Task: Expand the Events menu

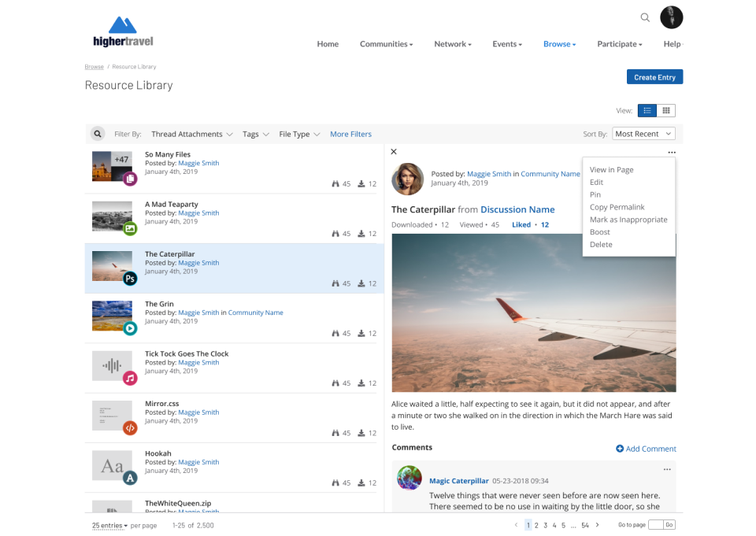Action: [507, 44]
